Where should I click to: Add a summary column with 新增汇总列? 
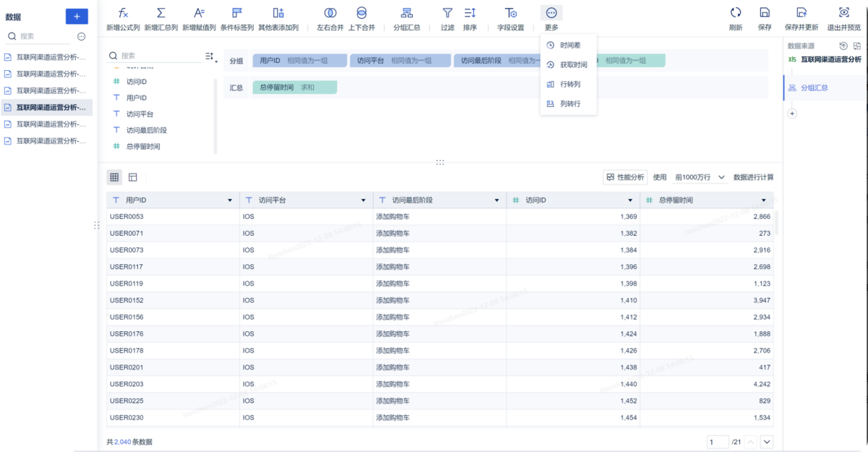pyautogui.click(x=161, y=20)
